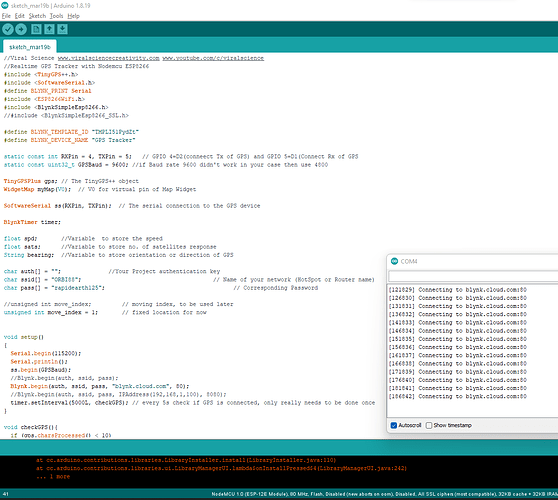Enable the Show timestamp checkbox
The width and height of the screenshot is (558, 500).
429,425
